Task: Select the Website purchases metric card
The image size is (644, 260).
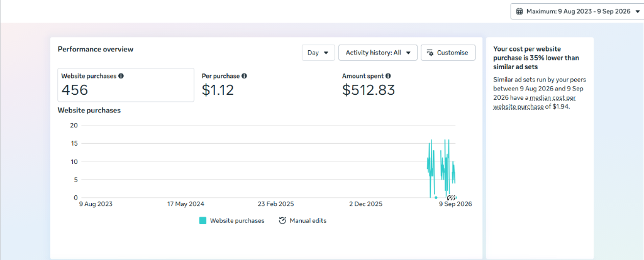Action: 126,85
